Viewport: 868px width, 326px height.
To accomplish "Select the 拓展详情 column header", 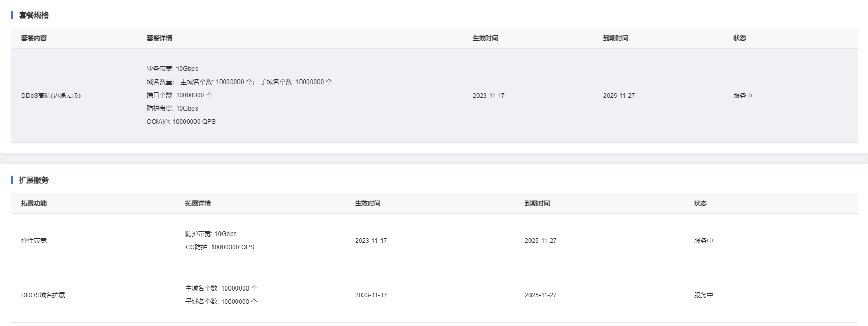I will [x=198, y=203].
